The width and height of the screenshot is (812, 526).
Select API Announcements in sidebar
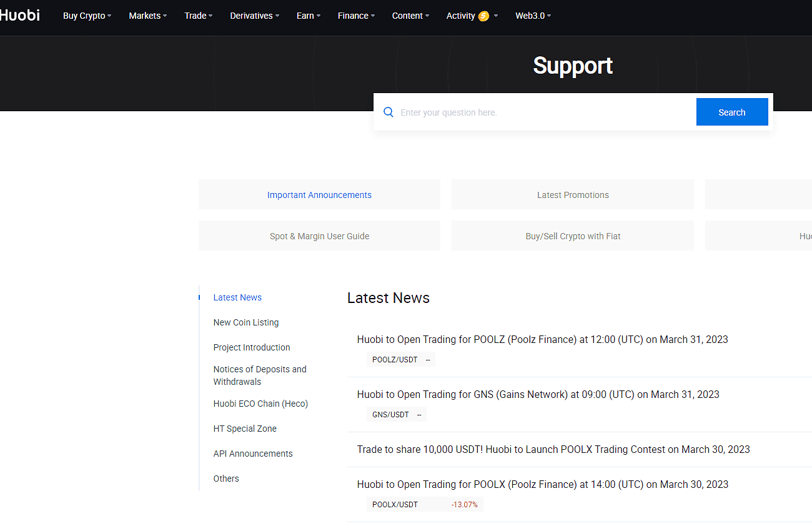coord(253,454)
